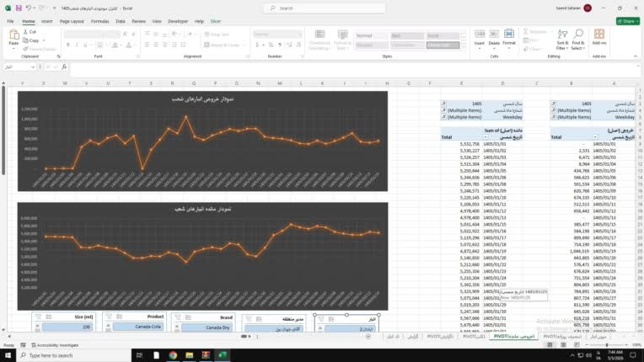
Task: Open Find & Select magnifier tool
Action: tap(578, 34)
